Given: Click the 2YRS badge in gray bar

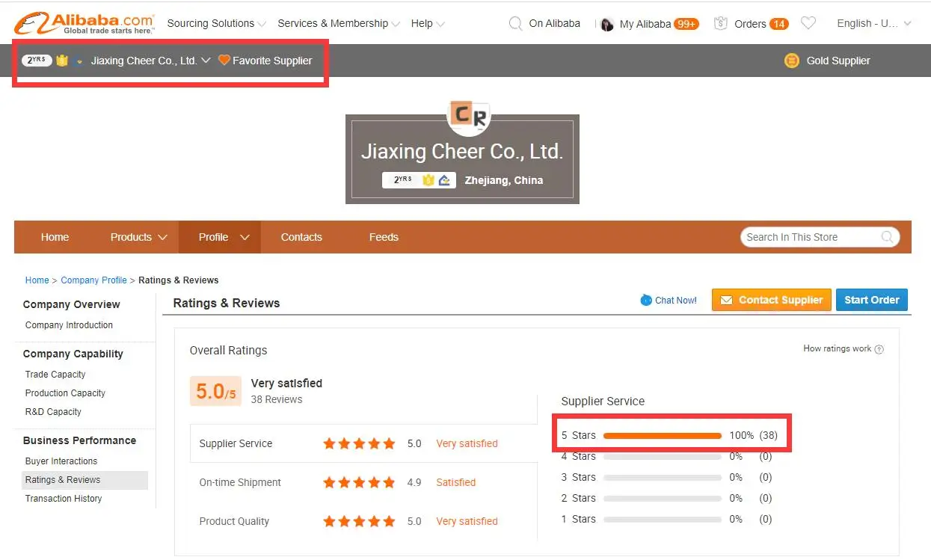Looking at the screenshot, I should pos(37,61).
